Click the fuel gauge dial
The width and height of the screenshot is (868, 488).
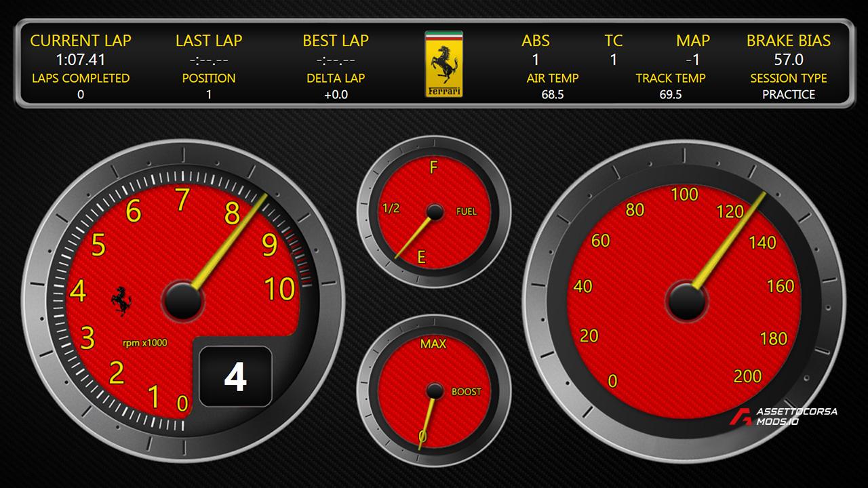coord(434,211)
